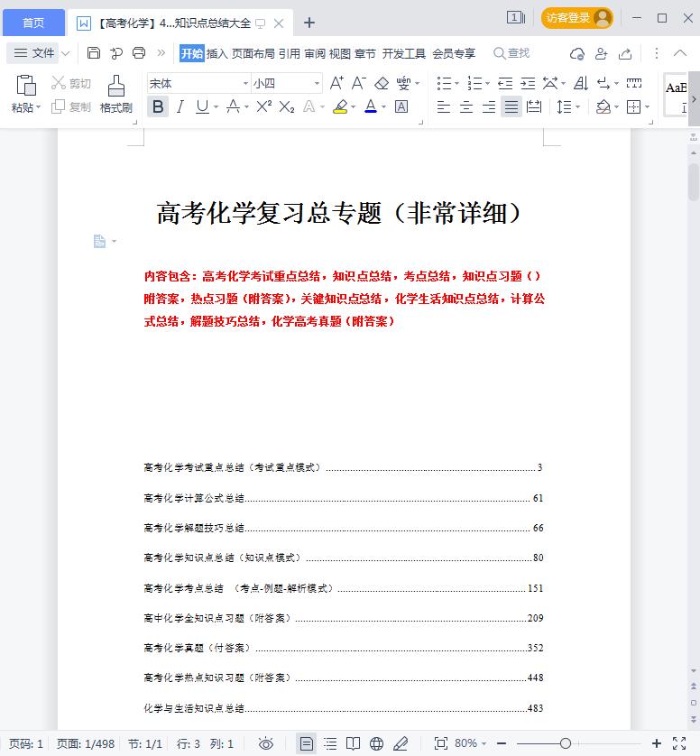Toggle eye protection mode in status bar
The width and height of the screenshot is (700, 756).
[x=265, y=743]
